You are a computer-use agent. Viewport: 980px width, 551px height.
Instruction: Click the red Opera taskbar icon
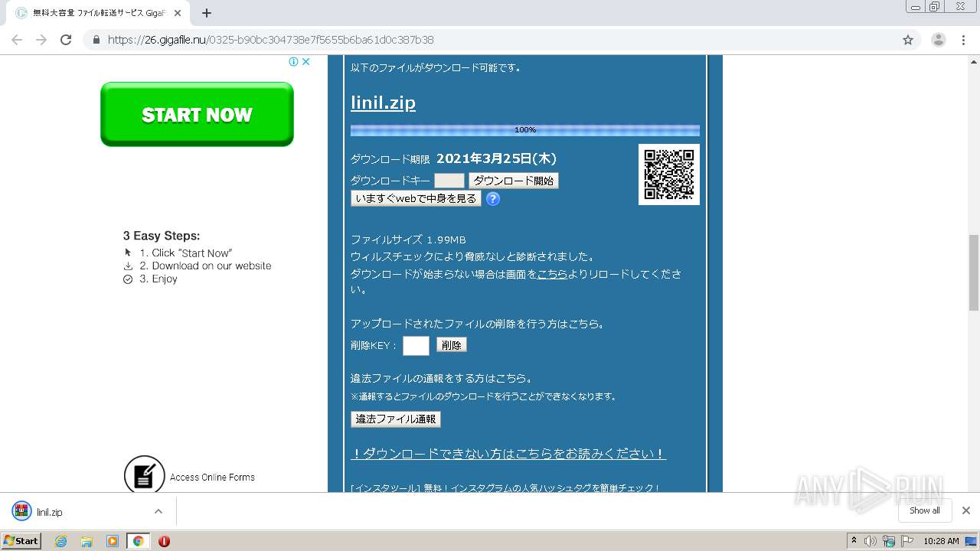coord(164,541)
